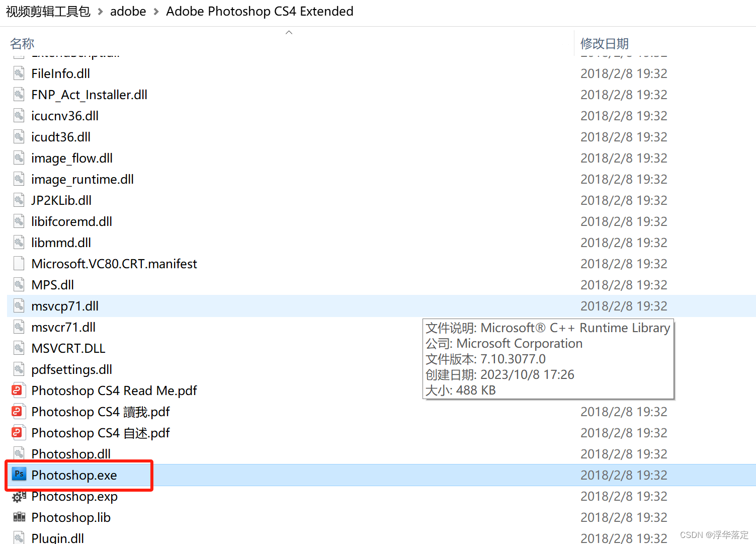Select Photoshop CS4 讀我.pdf file name
756x544 pixels.
(101, 412)
